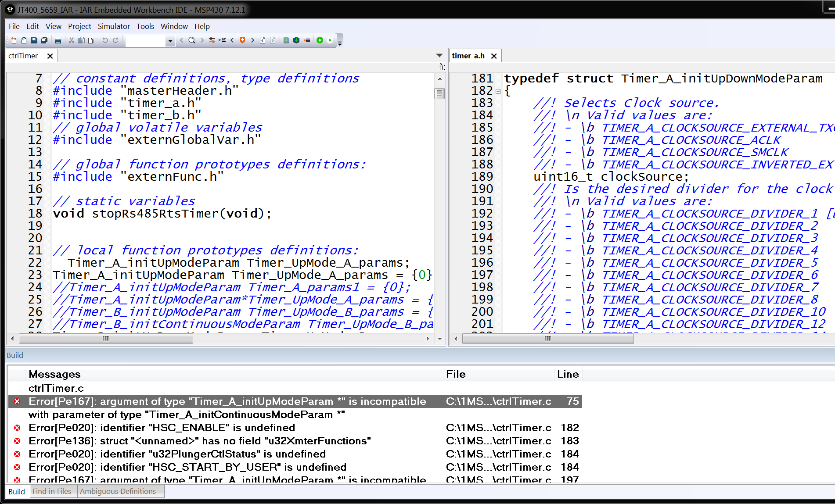Click the Save All toolbar icon
The image size is (835, 504).
(44, 40)
